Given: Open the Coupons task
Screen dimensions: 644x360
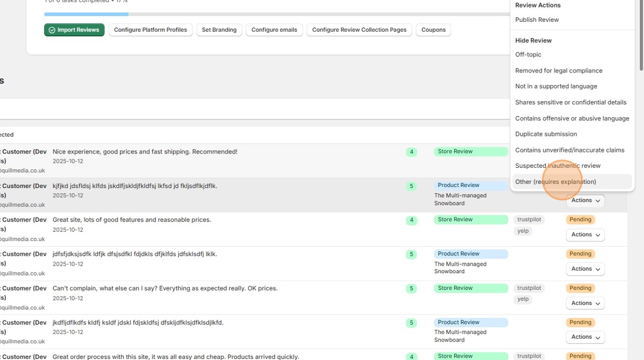Looking at the screenshot, I should pyautogui.click(x=434, y=30).
